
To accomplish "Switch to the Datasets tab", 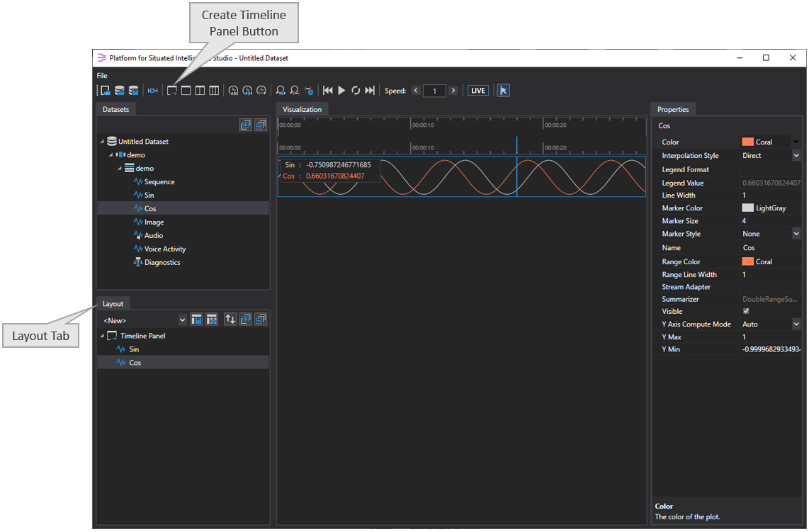I will pos(115,109).
